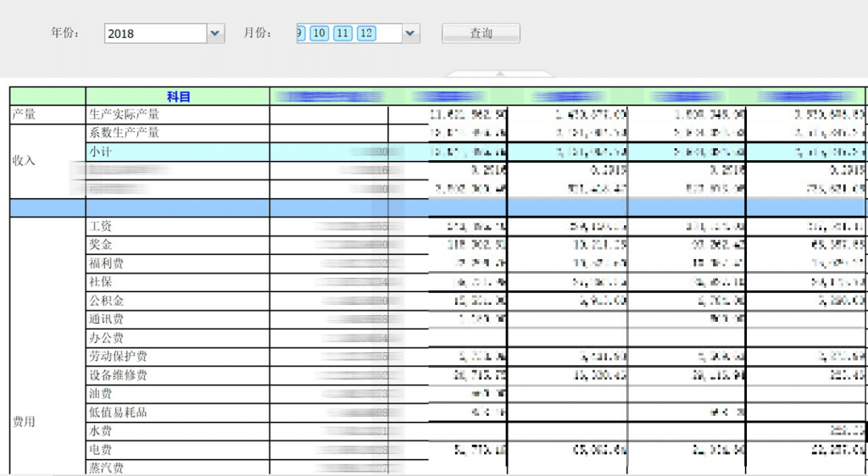The image size is (868, 476).
Task: Click the 科目 column header
Action: 178,97
